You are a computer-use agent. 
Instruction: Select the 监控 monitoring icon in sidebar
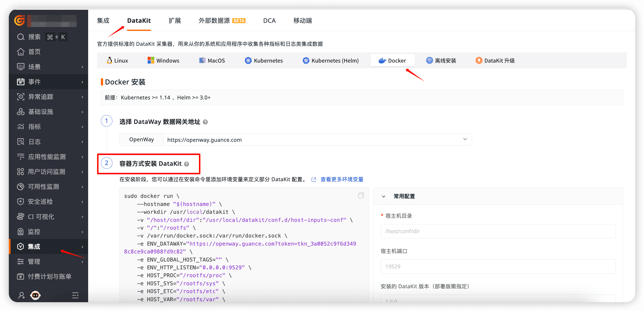pyautogui.click(x=21, y=231)
